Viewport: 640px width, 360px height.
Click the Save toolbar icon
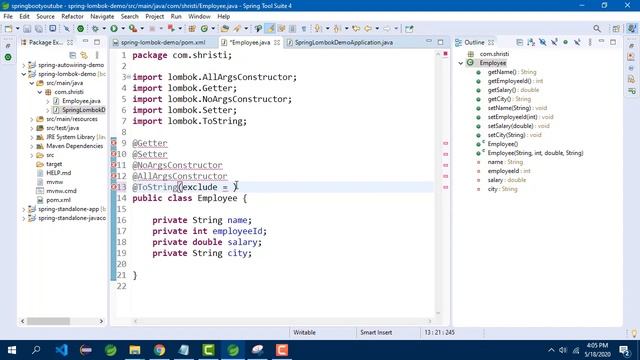click(x=27, y=29)
